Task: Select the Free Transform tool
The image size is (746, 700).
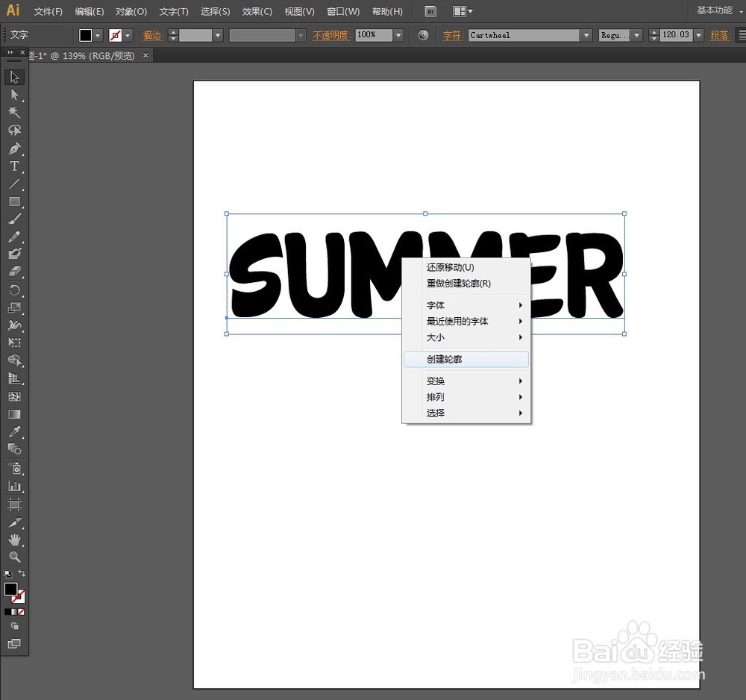Action: 14,343
